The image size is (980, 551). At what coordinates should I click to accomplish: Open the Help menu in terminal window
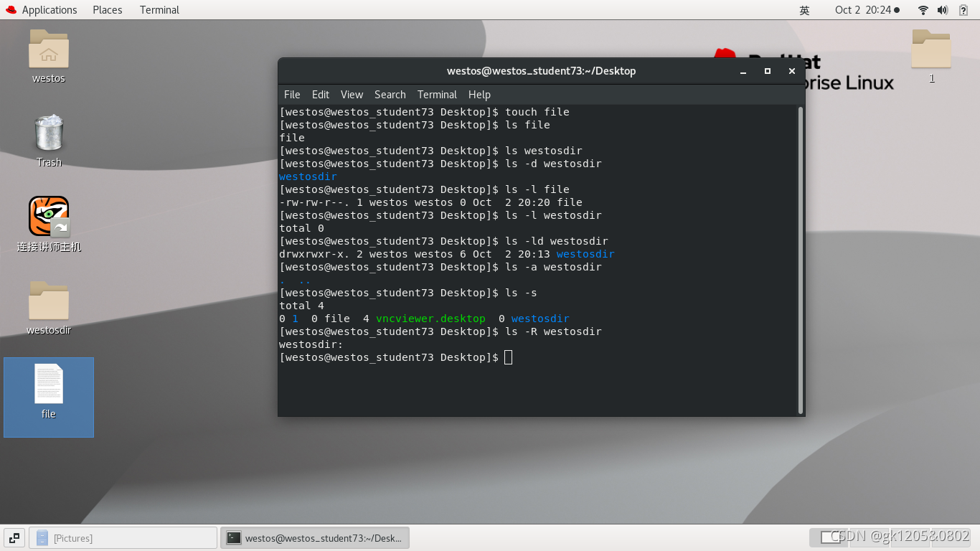[x=479, y=95]
